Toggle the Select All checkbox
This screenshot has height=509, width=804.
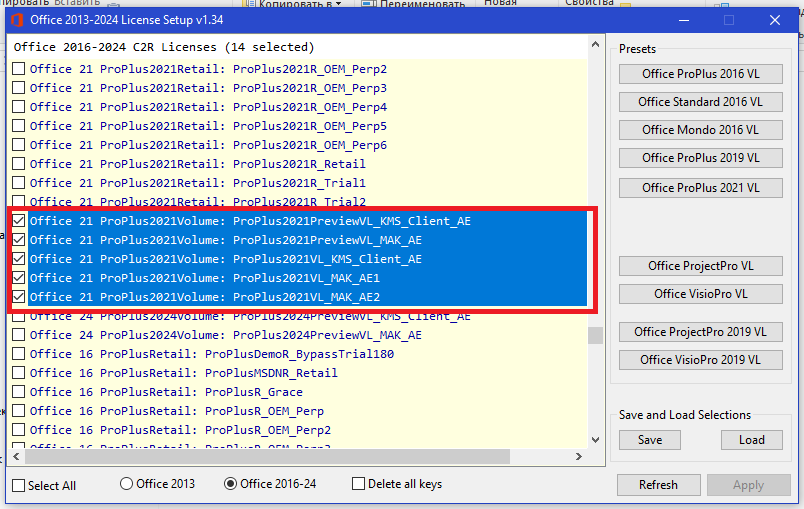coord(18,485)
